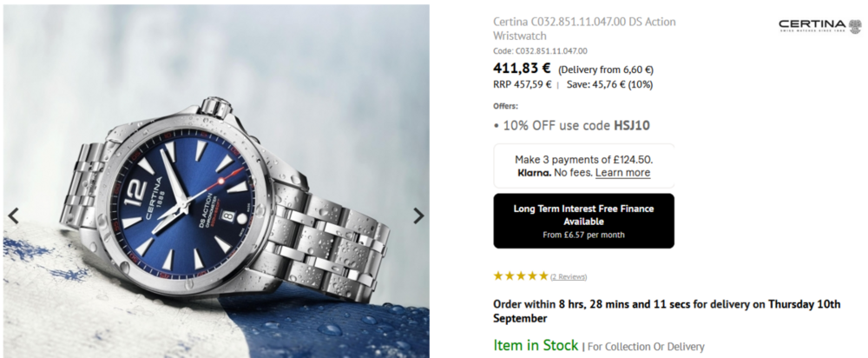Click the previous image arrow
The height and width of the screenshot is (358, 868).
[x=13, y=215]
